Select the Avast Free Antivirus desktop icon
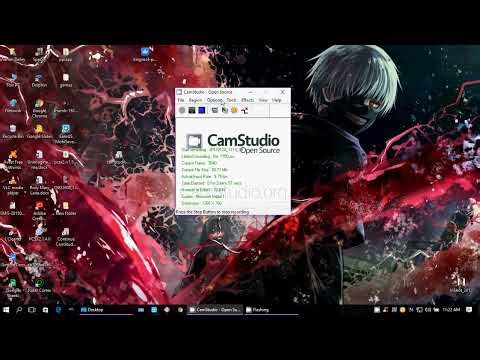 (x=13, y=160)
